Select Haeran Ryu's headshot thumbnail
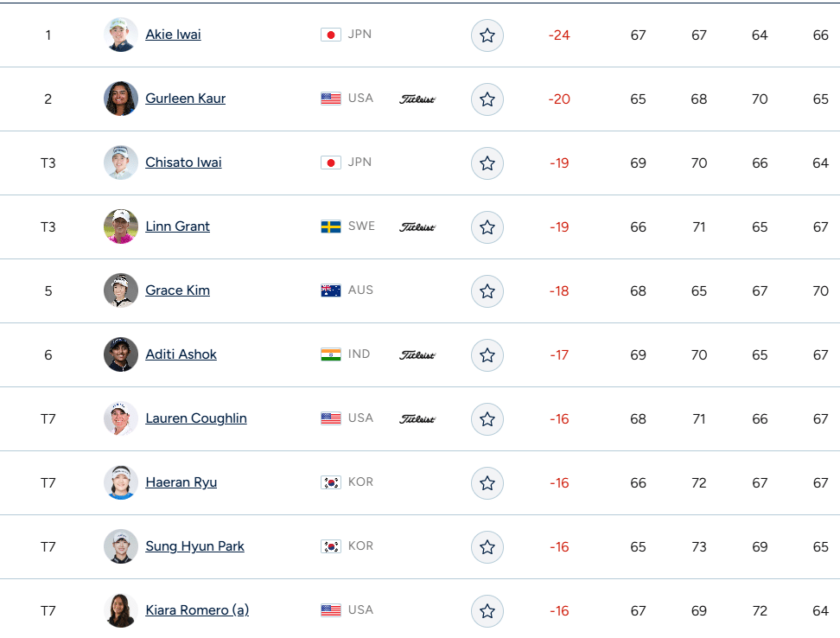The width and height of the screenshot is (840, 638). [120, 482]
